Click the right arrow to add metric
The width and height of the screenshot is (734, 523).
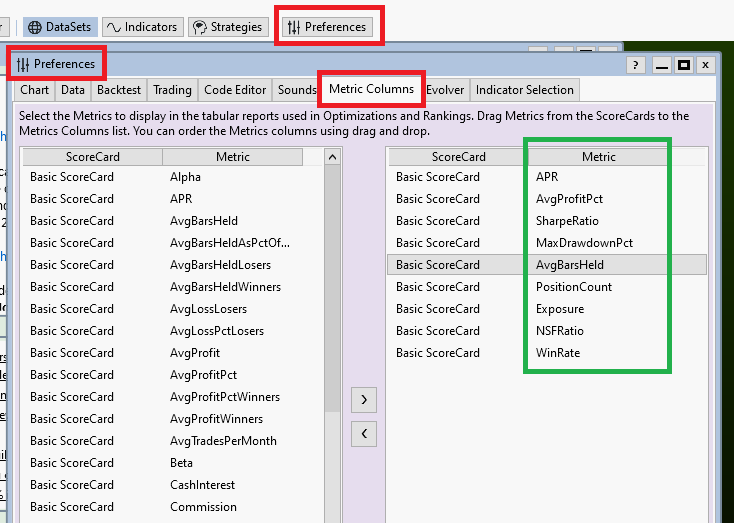coord(364,400)
